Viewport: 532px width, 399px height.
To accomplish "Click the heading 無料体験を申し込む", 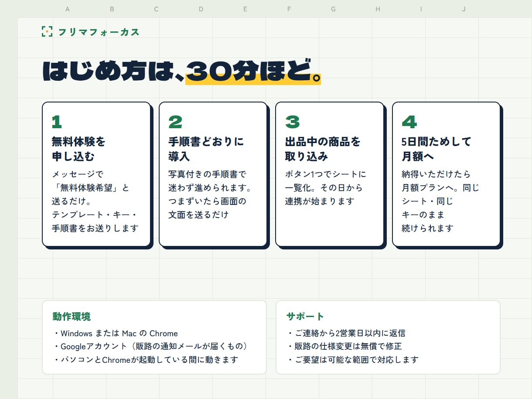I will point(78,149).
